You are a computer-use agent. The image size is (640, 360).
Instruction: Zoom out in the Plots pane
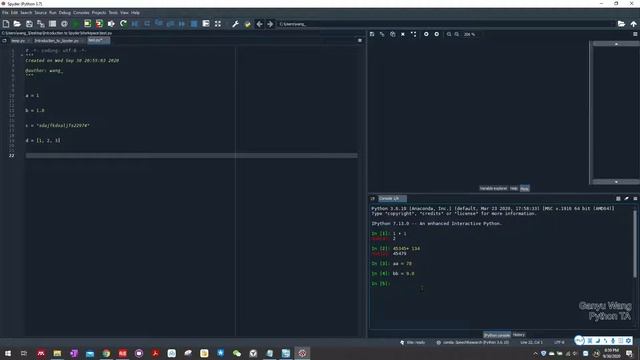(449, 34)
